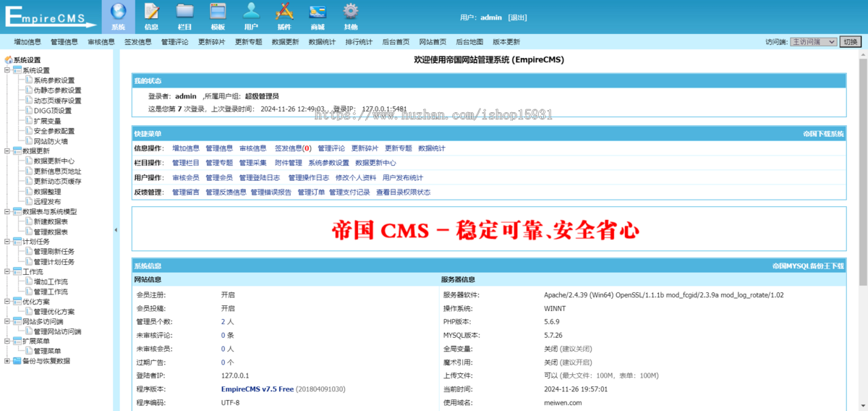Open the 插件 tools icon module

click(x=284, y=16)
